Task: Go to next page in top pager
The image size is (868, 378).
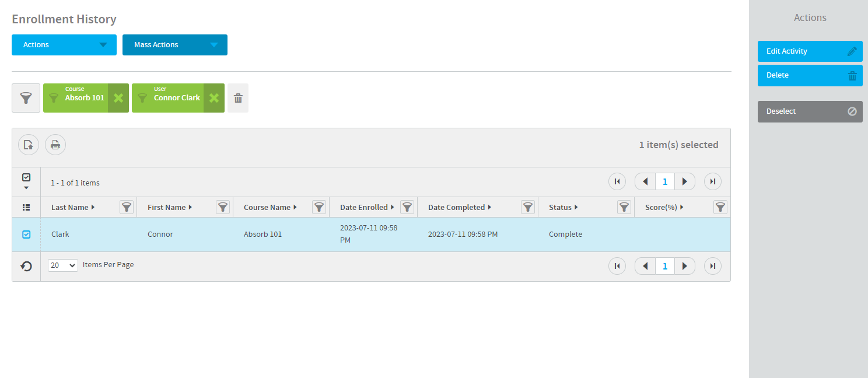Action: point(685,182)
